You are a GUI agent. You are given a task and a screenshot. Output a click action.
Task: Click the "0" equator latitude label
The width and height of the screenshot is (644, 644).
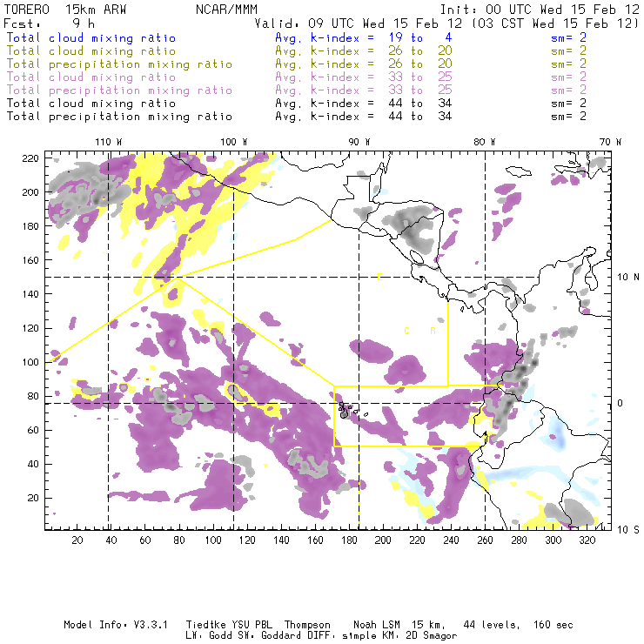[621, 403]
